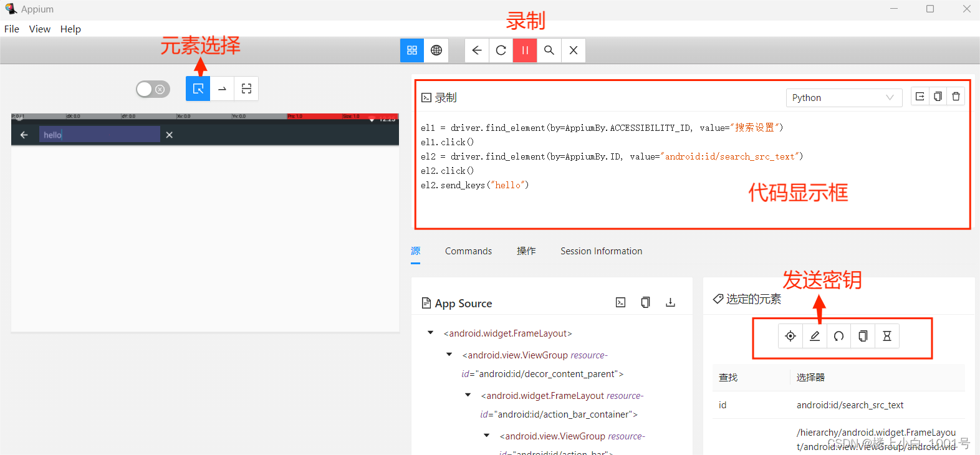The image size is (980, 455).
Task: Select the /hierarchy xpath selector text
Action: tap(877, 439)
